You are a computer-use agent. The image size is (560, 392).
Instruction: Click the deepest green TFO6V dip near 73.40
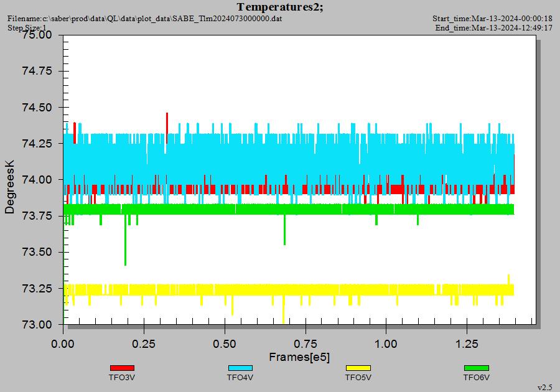(125, 240)
